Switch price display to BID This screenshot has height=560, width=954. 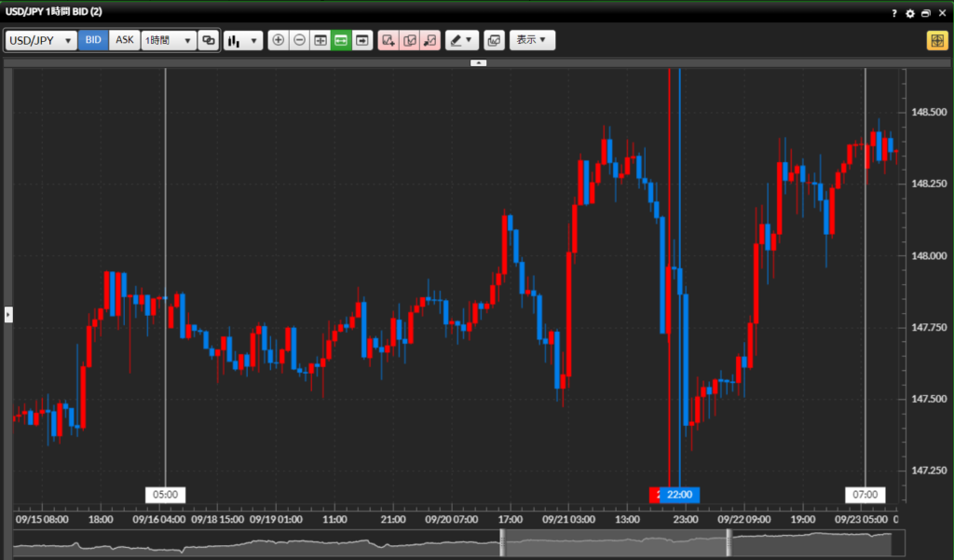click(93, 41)
